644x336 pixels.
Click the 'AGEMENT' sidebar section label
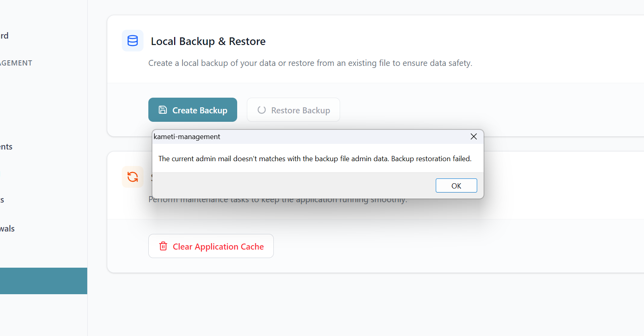[x=16, y=63]
